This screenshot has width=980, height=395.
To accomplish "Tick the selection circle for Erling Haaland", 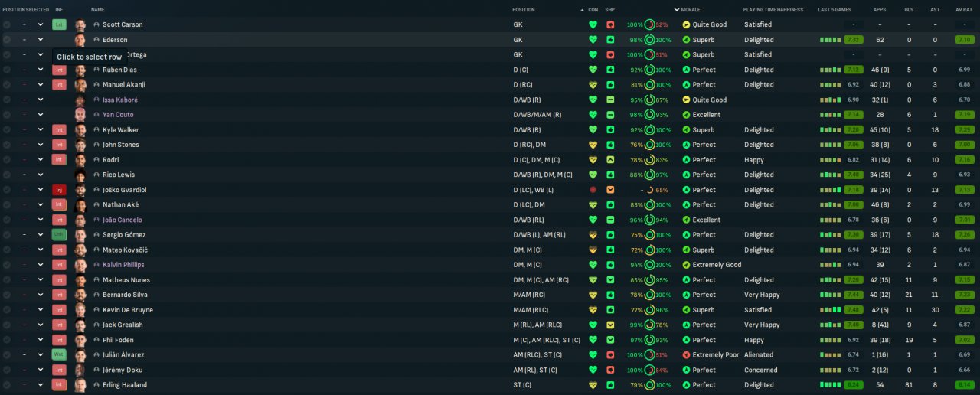I will pos(7,385).
